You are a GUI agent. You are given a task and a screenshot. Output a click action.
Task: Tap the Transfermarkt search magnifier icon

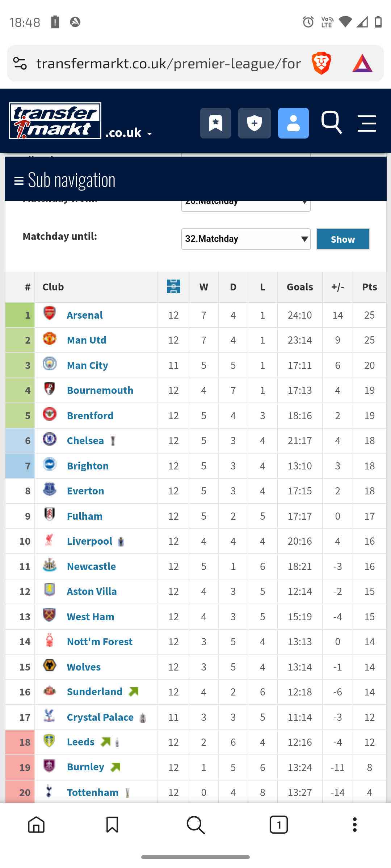[x=332, y=123]
